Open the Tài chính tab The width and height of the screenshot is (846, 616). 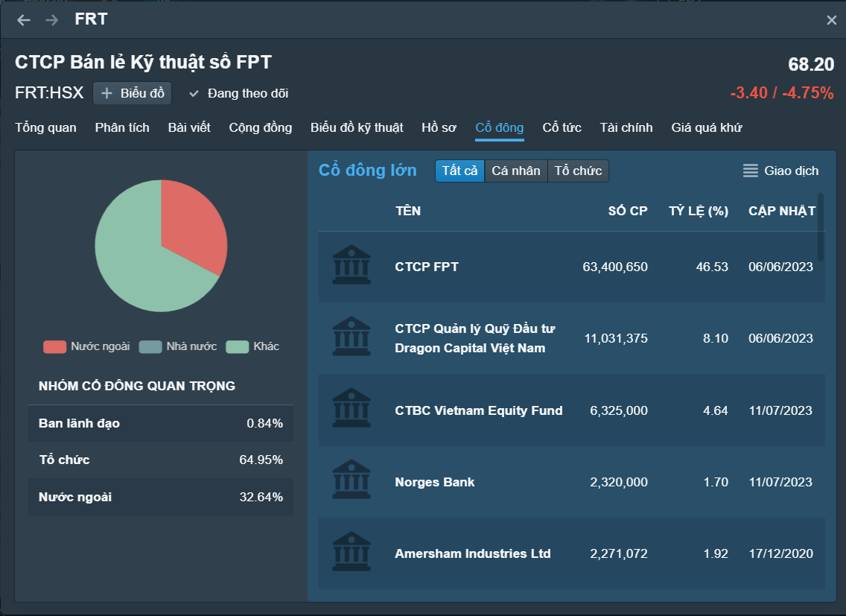626,128
